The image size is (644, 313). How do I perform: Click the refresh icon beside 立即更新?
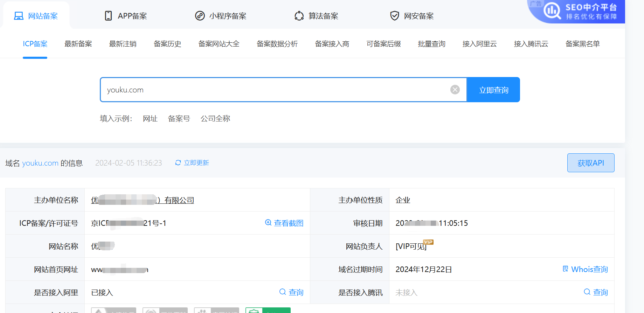click(x=178, y=162)
